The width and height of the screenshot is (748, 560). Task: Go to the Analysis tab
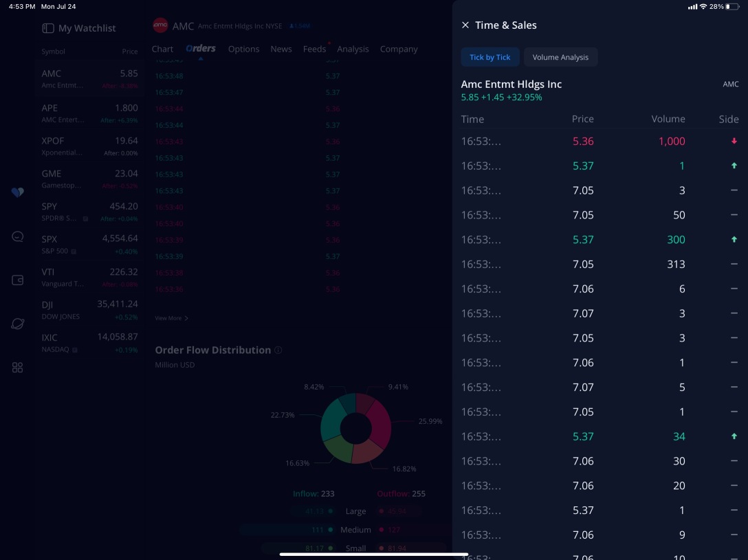353,49
